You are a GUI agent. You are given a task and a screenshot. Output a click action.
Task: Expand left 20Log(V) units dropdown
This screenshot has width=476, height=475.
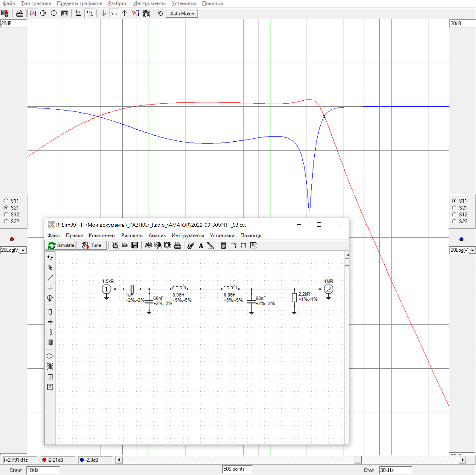point(23,250)
